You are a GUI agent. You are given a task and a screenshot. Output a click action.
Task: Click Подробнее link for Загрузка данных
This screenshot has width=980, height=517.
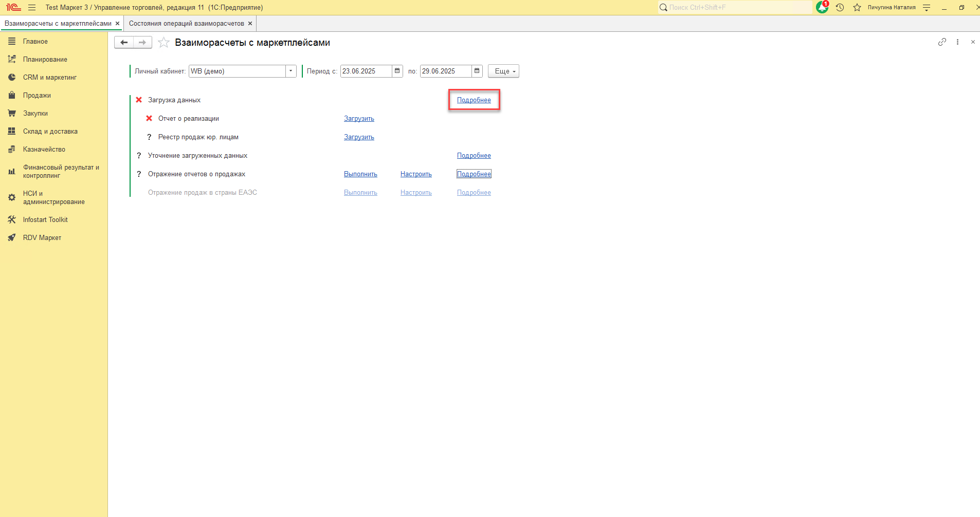[x=474, y=100]
